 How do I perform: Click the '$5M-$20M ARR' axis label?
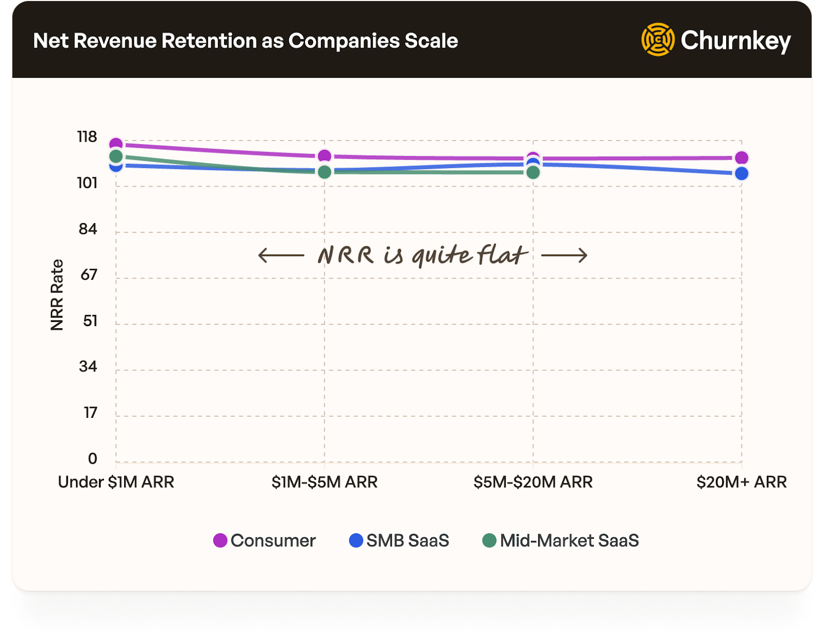click(533, 482)
